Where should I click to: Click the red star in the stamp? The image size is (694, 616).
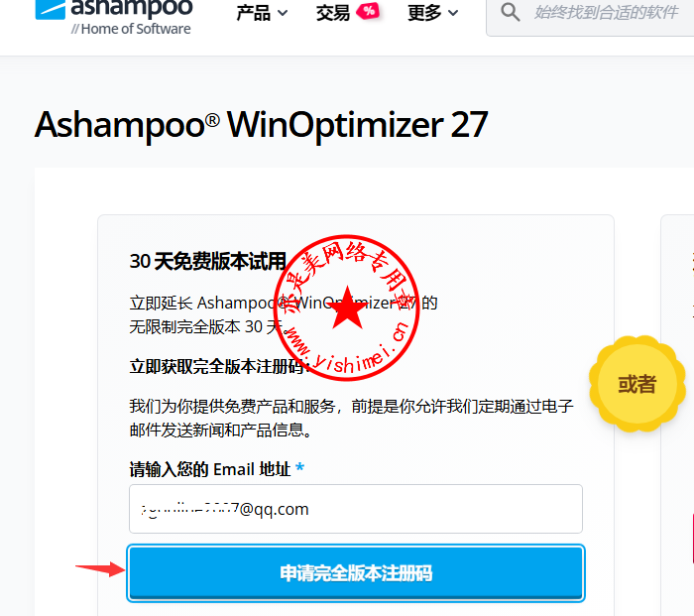coord(348,308)
